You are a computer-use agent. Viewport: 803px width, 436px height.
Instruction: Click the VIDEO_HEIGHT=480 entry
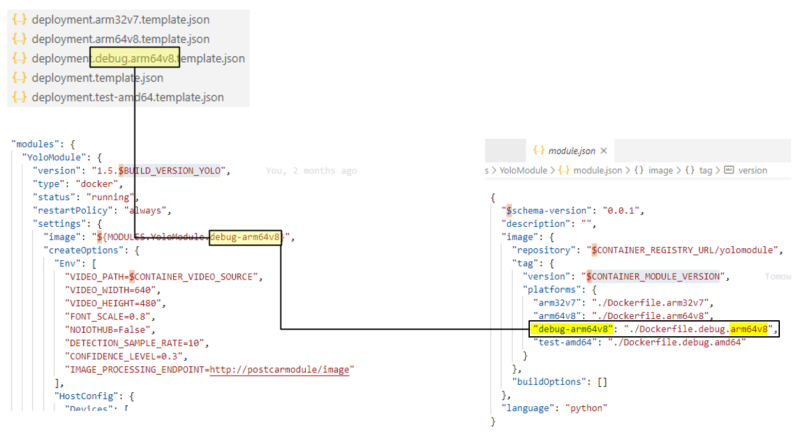click(x=115, y=304)
